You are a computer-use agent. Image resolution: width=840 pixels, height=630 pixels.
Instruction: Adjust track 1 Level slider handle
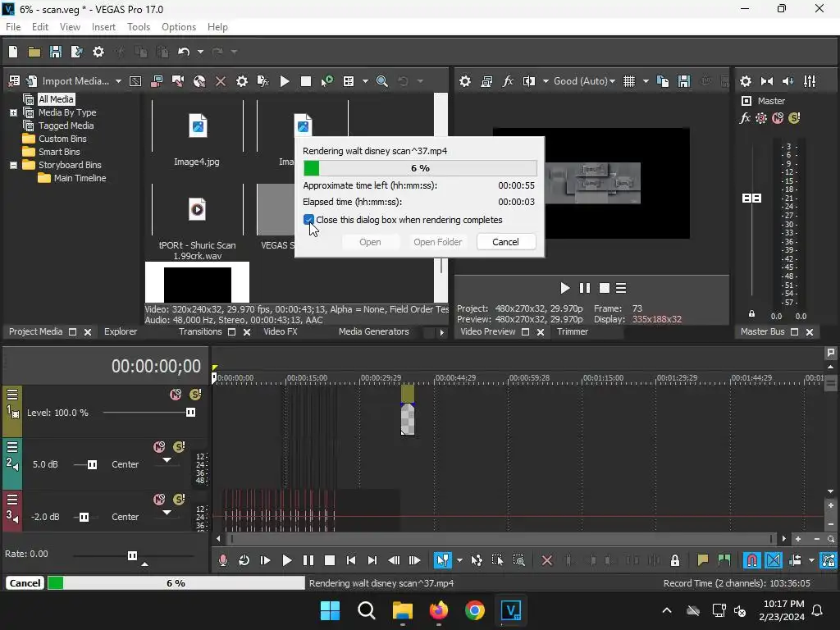190,412
